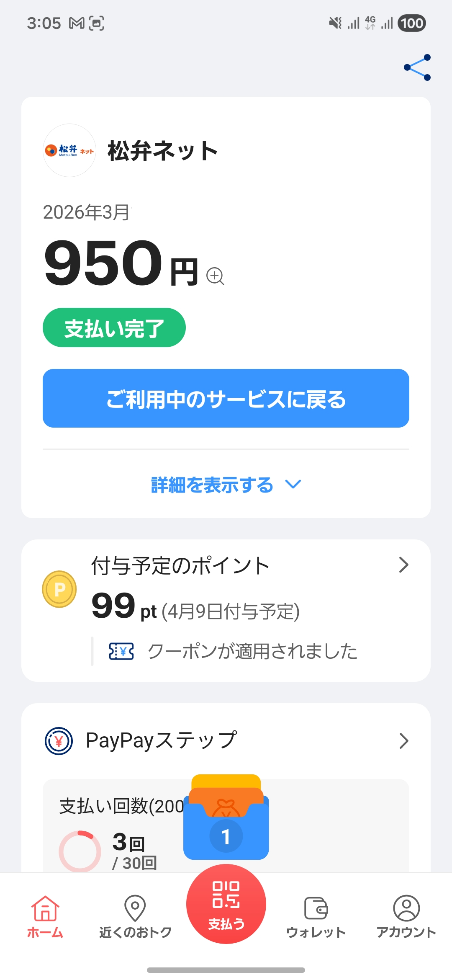Tap the battery indicator in status bar
The height and width of the screenshot is (980, 452).
click(412, 23)
